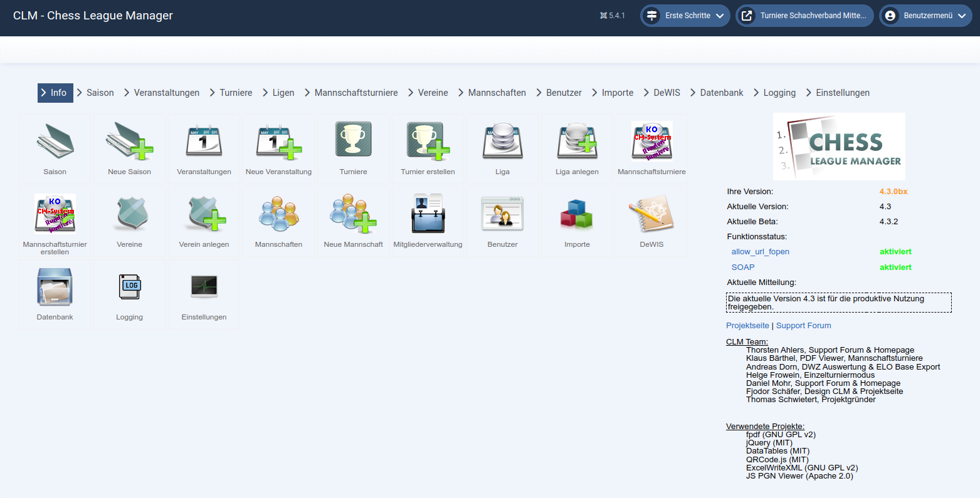Open the Einstellungen monitor icon
The height and width of the screenshot is (498, 980).
[204, 286]
